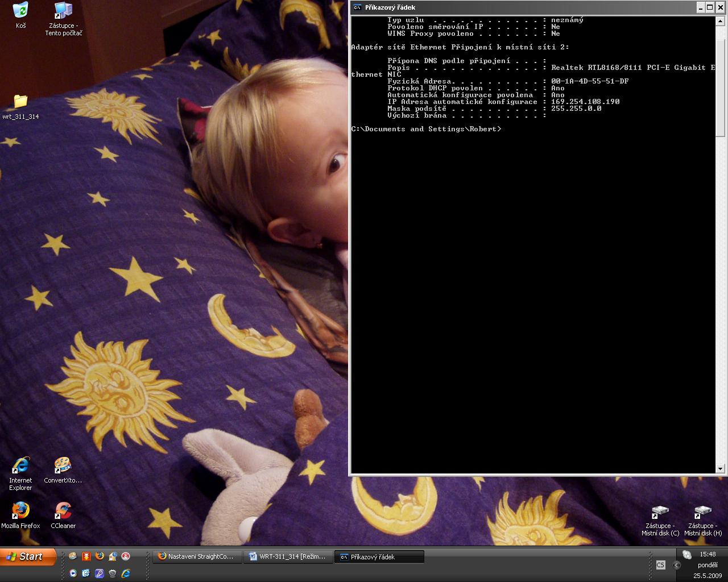Click the 'Výchozí brána' line
Screen dimensions: 728x582
coord(467,115)
